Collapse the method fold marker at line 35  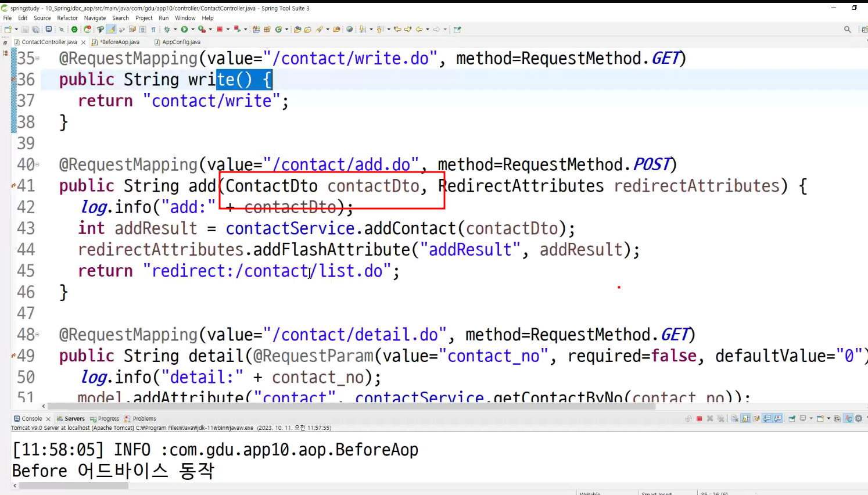click(38, 59)
